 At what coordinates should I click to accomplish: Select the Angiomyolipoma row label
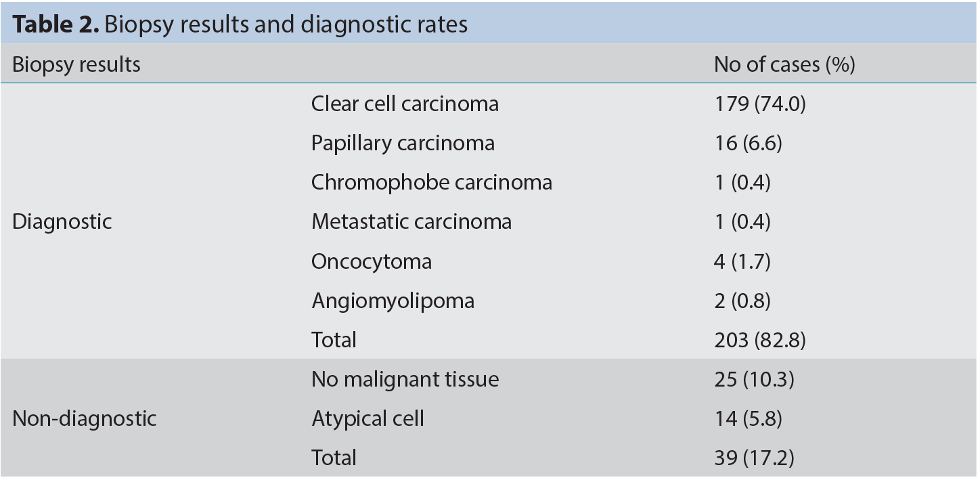click(393, 301)
